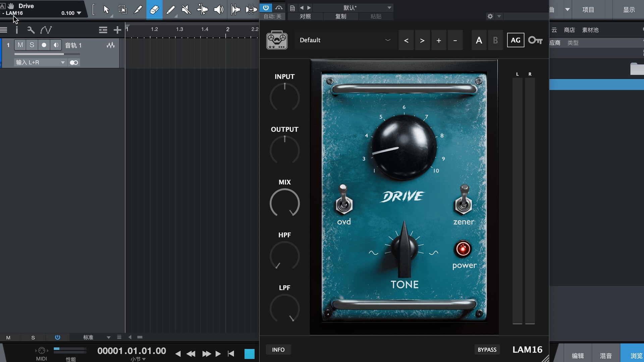Open the plugin preset file icon
The width and height of the screenshot is (644, 362).
click(x=292, y=8)
